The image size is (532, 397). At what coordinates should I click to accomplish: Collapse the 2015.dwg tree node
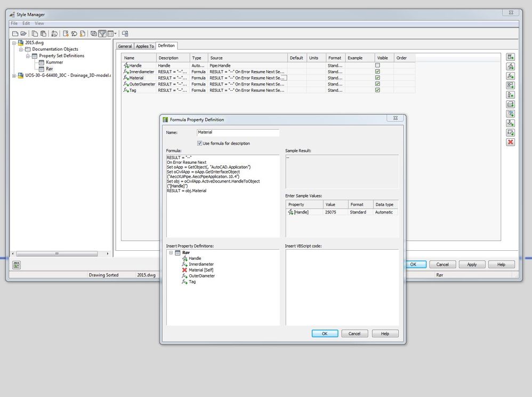(x=14, y=43)
